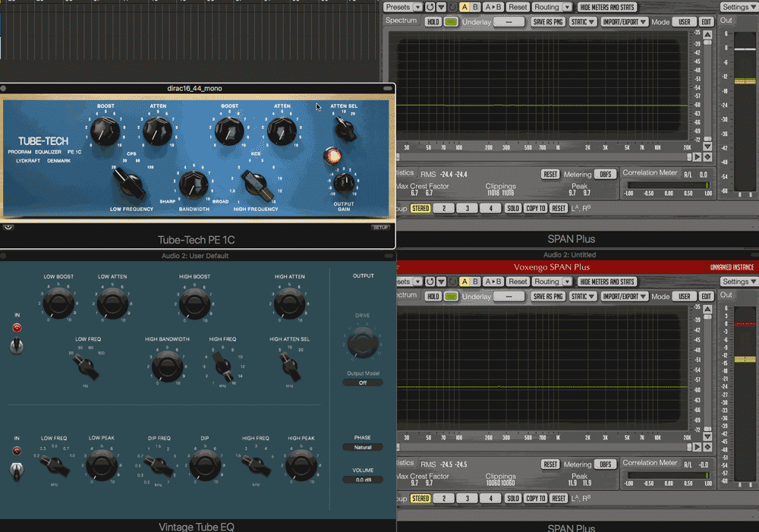Click bypass power icon in bottom SPAN Plus

[x=452, y=282]
